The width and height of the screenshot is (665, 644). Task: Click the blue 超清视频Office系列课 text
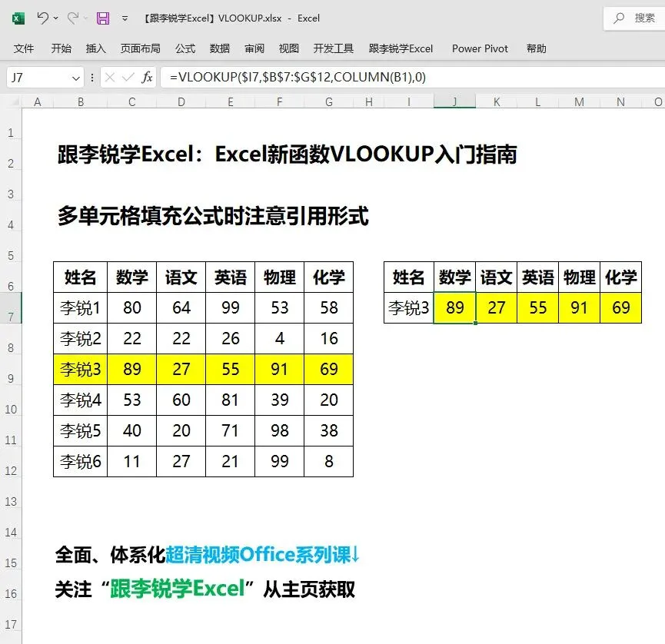(x=262, y=555)
